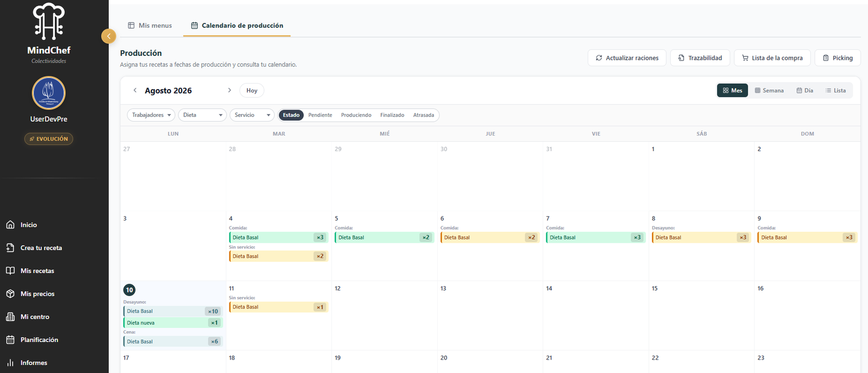Select Estado filter pill

291,115
